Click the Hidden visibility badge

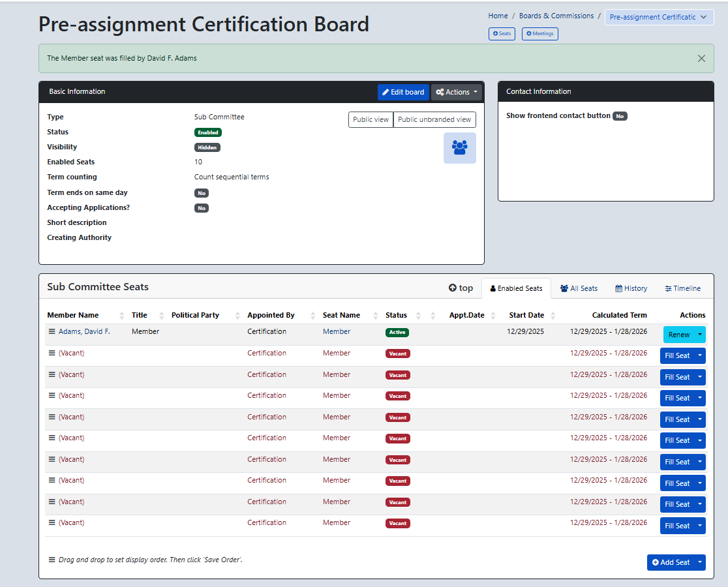coord(207,147)
